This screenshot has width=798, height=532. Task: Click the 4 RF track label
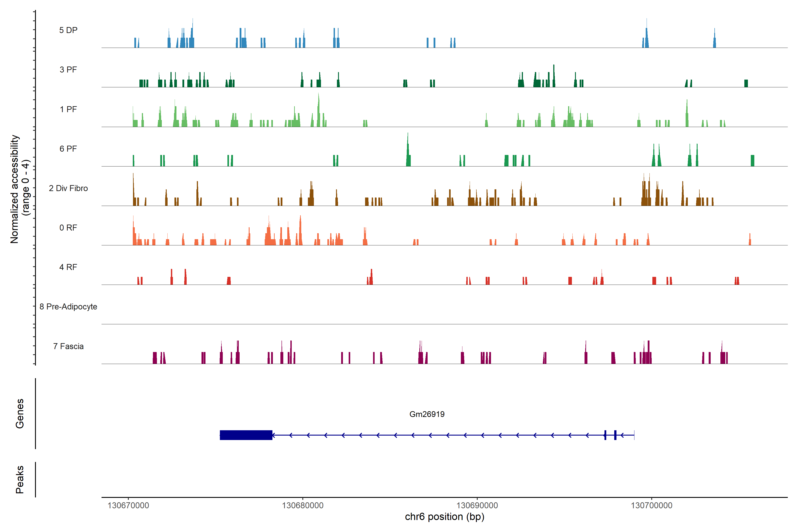coord(68,267)
